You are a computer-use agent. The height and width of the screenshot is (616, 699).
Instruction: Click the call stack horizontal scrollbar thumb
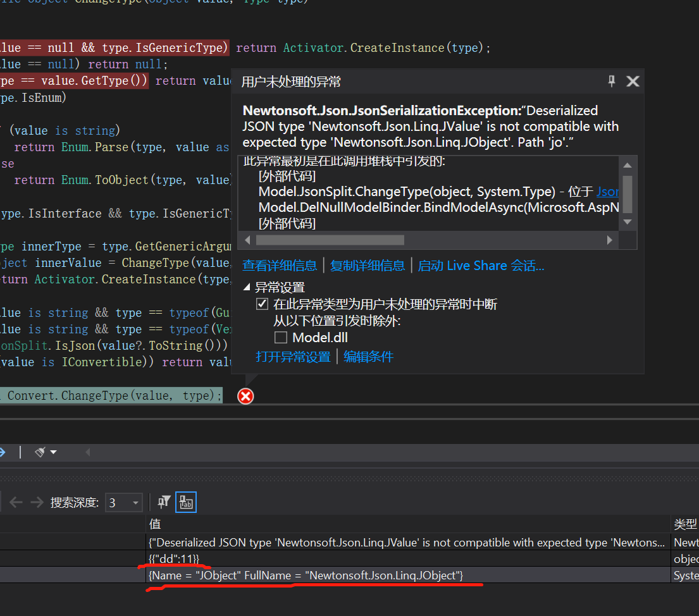330,240
